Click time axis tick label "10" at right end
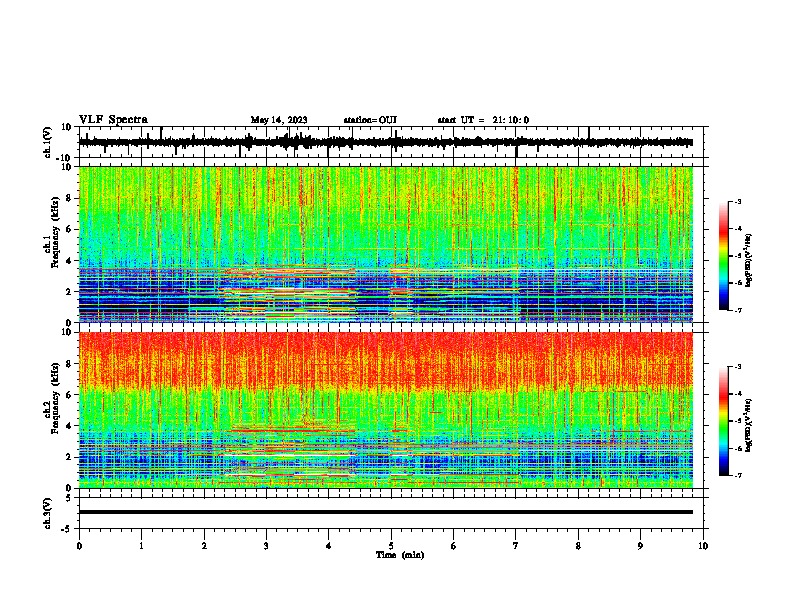 [x=703, y=546]
